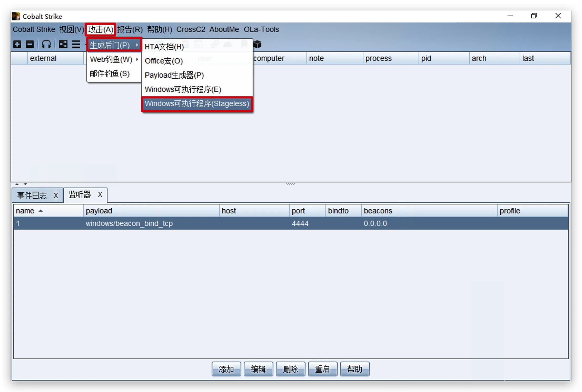
Task: Click the 删除 button
Action: (290, 369)
